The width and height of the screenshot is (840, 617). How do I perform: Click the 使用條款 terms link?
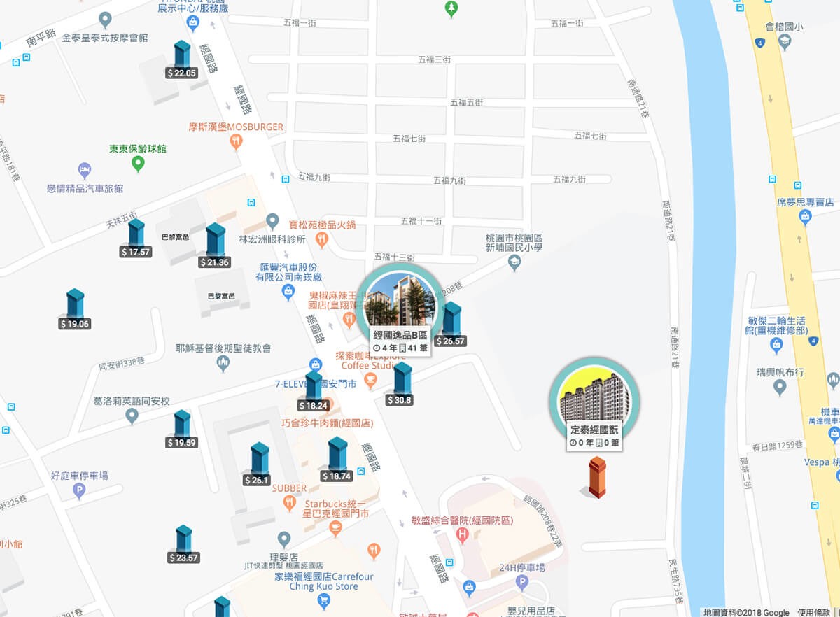coord(813,612)
